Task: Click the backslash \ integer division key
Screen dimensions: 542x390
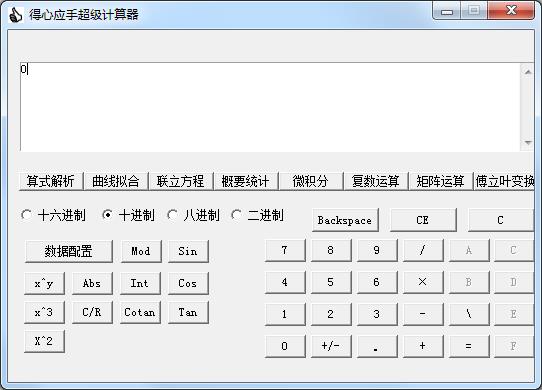Action: [x=469, y=314]
